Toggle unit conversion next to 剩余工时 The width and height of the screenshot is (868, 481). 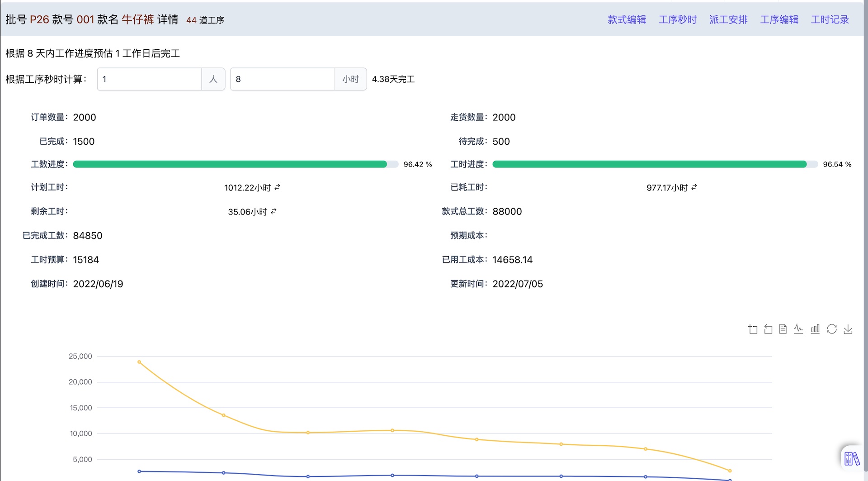click(x=274, y=211)
